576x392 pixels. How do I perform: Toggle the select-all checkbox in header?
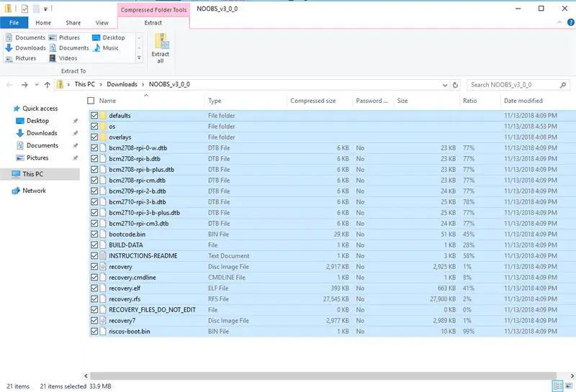coord(91,101)
